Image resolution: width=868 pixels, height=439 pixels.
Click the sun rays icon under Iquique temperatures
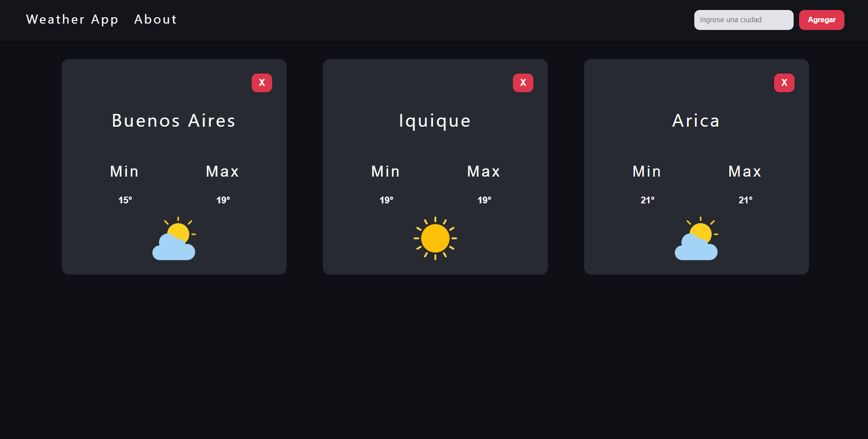click(435, 237)
